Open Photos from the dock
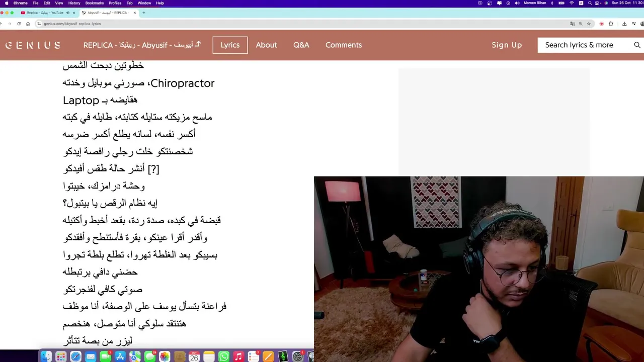The width and height of the screenshot is (644, 362). click(165, 356)
